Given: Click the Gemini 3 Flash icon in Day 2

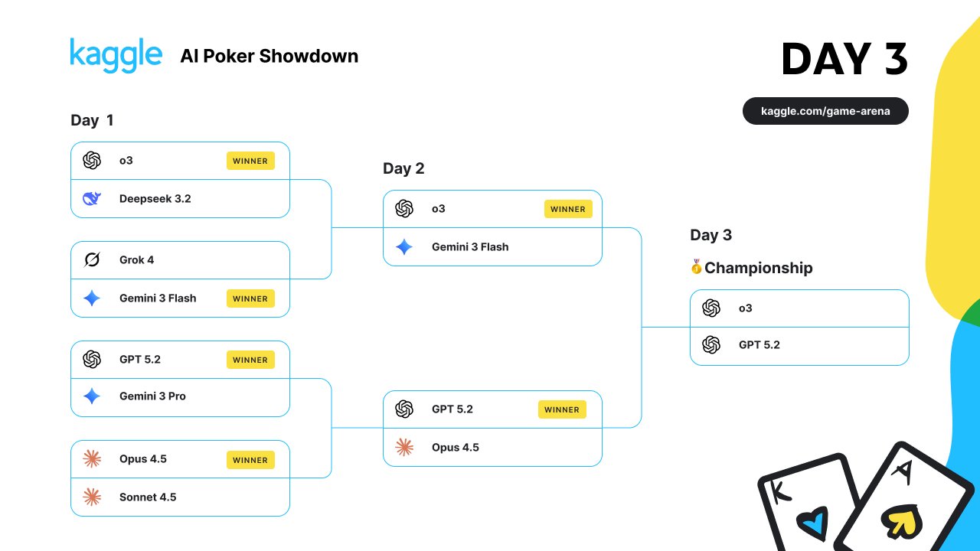Looking at the screenshot, I should click(404, 247).
